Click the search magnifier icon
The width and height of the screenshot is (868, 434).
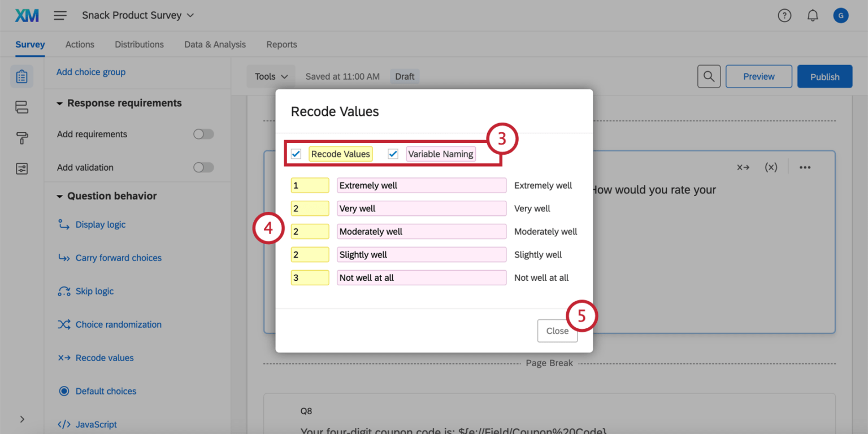click(709, 76)
